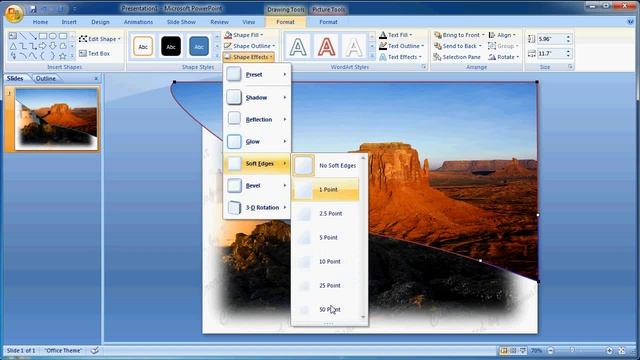Open the Align dropdown
Viewport: 640px width, 360px height.
click(x=502, y=35)
